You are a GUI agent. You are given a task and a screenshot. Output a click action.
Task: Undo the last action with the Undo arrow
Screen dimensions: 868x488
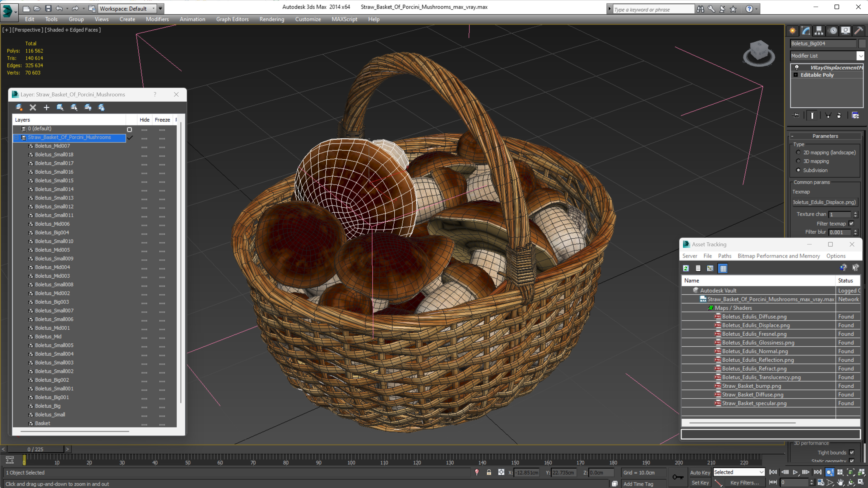pyautogui.click(x=59, y=9)
